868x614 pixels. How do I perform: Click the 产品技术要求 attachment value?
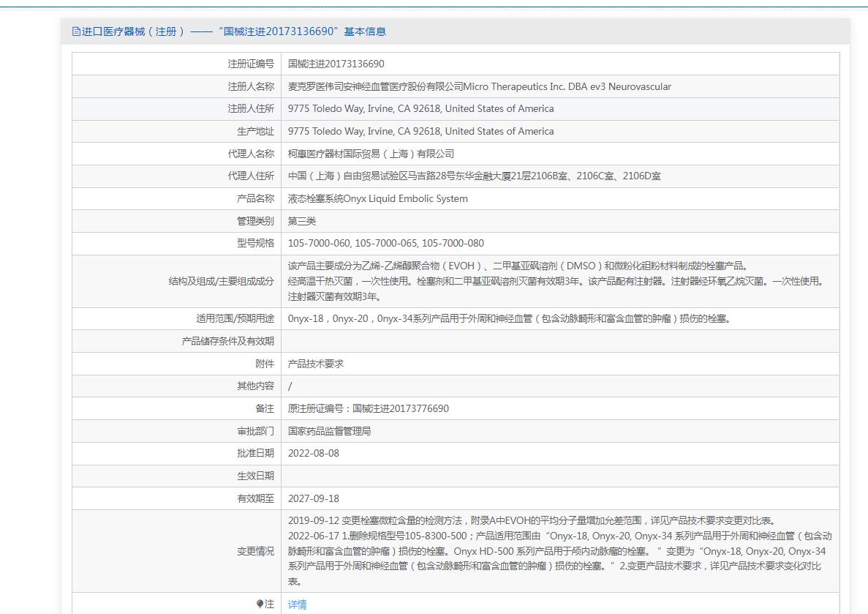(x=315, y=364)
